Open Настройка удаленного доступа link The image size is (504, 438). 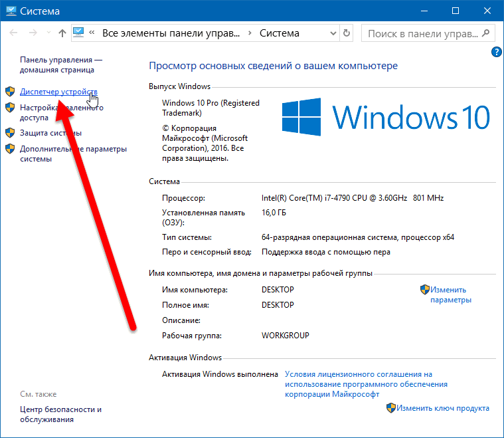pos(62,112)
